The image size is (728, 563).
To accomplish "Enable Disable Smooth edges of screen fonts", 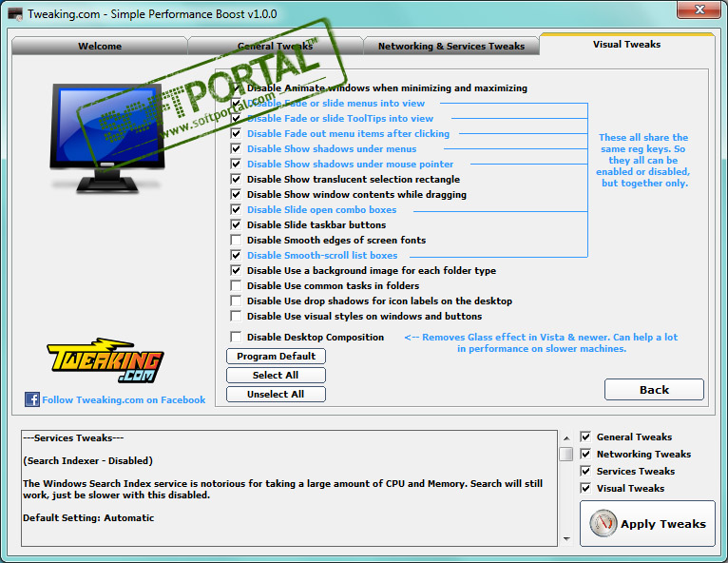I will pyautogui.click(x=236, y=240).
